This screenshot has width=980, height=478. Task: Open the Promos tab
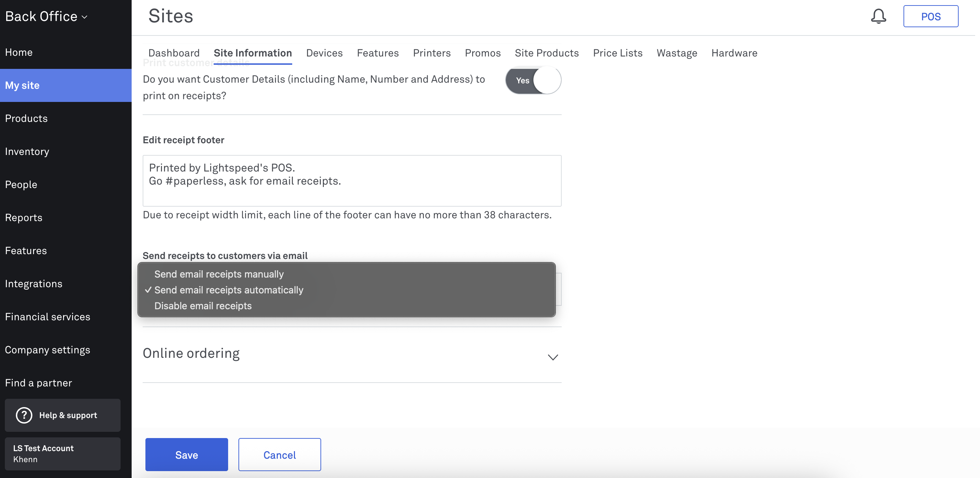(482, 53)
